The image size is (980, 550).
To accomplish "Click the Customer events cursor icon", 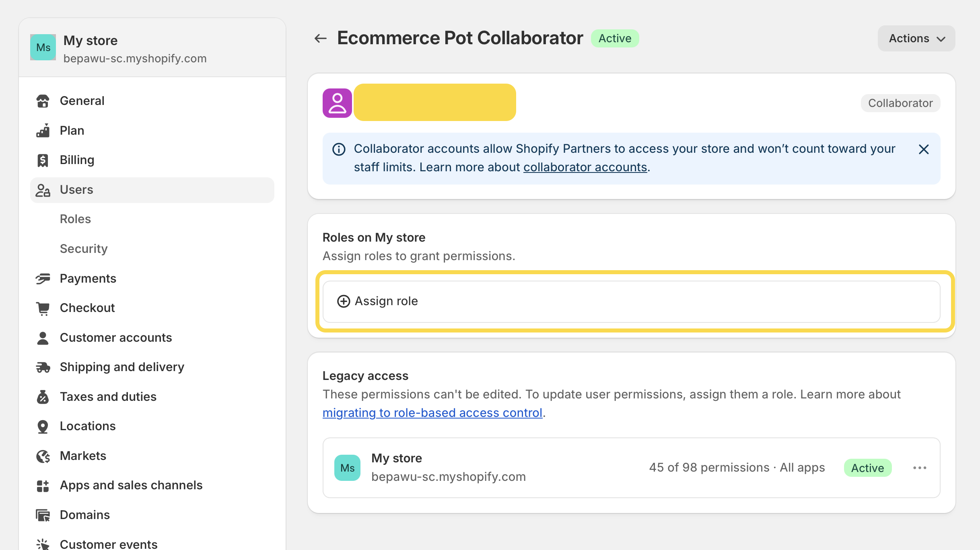I will pyautogui.click(x=43, y=544).
